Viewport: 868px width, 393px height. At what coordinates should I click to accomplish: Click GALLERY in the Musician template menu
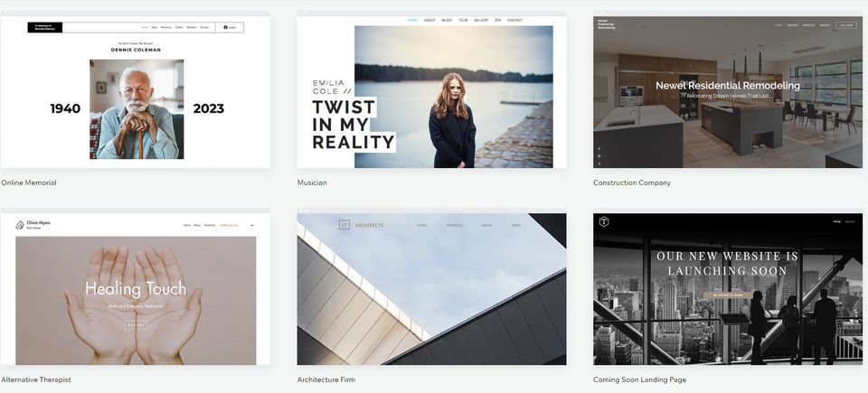(x=480, y=20)
